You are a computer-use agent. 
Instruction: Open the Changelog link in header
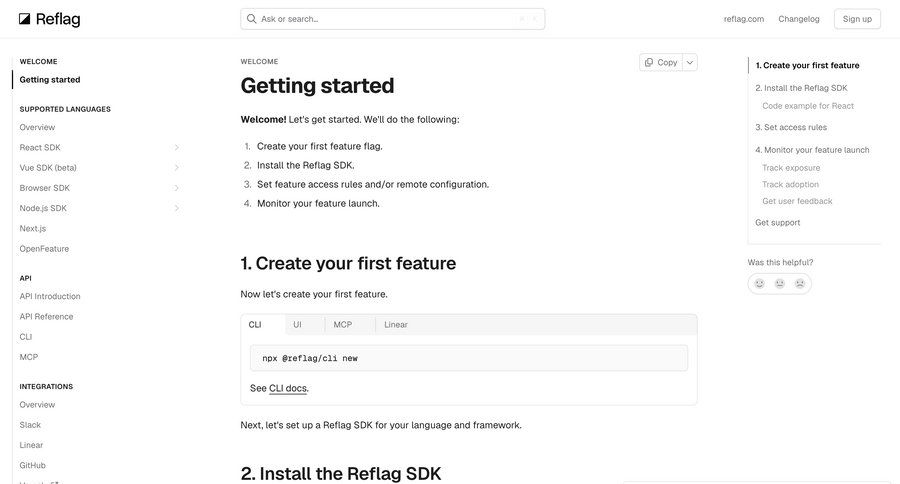pos(799,19)
